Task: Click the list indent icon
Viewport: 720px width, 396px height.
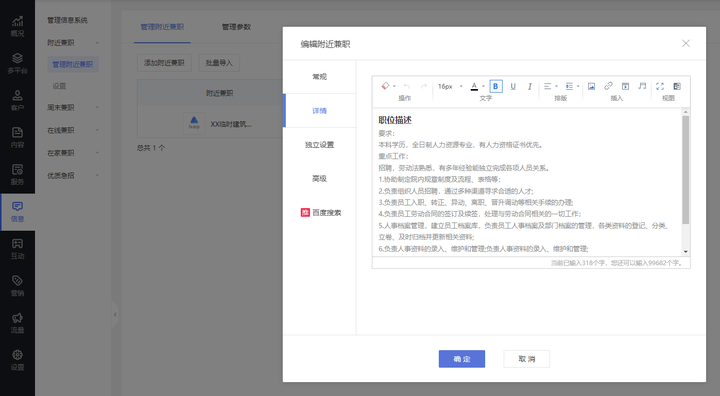Action: (569, 86)
